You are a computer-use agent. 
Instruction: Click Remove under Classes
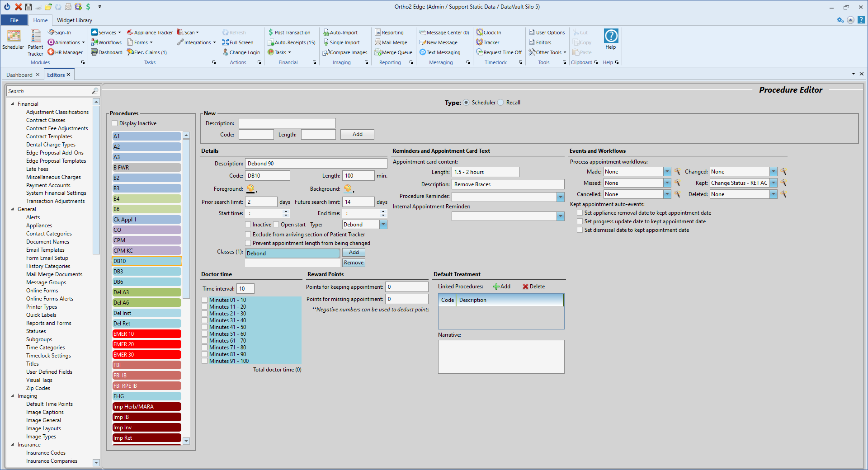click(x=354, y=263)
